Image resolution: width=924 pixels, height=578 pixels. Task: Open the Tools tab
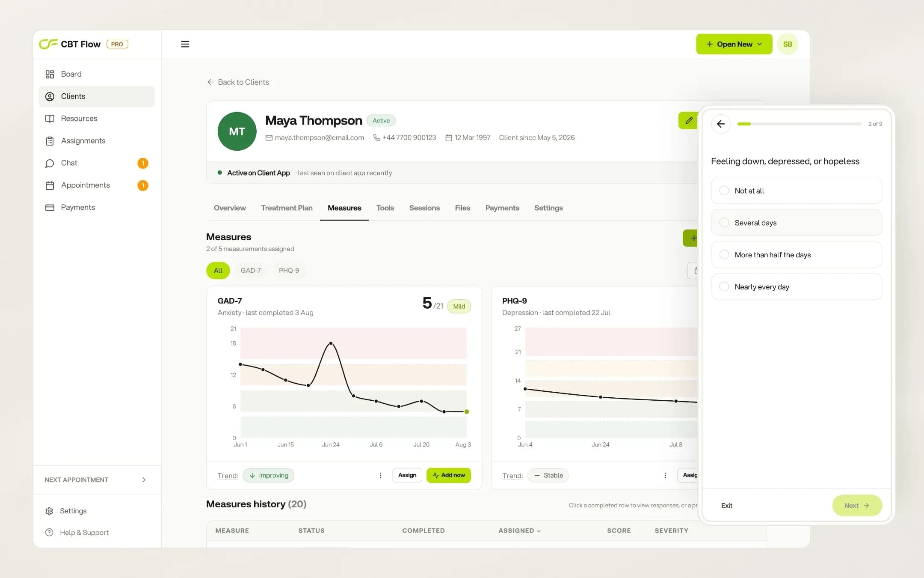pyautogui.click(x=385, y=208)
